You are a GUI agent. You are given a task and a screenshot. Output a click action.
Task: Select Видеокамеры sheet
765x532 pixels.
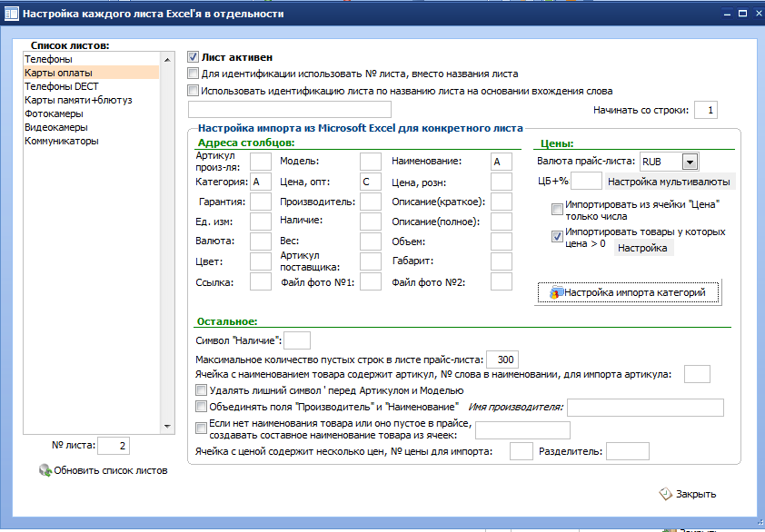point(91,127)
